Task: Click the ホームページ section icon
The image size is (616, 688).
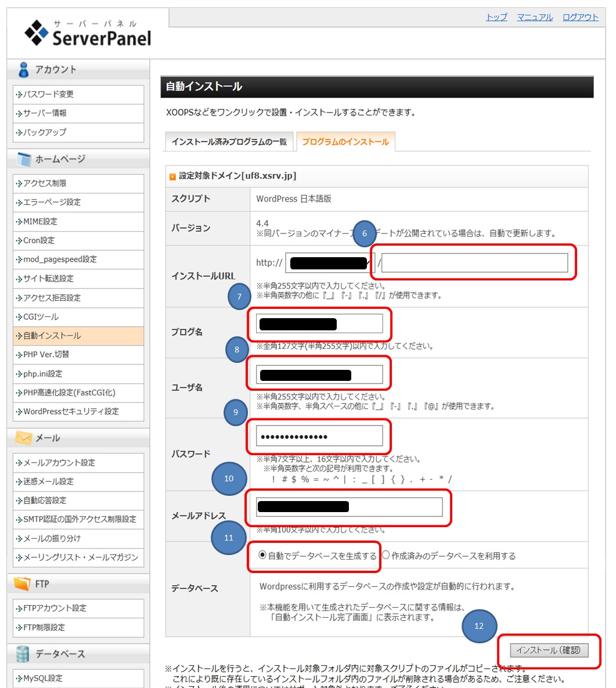Action: [x=24, y=159]
